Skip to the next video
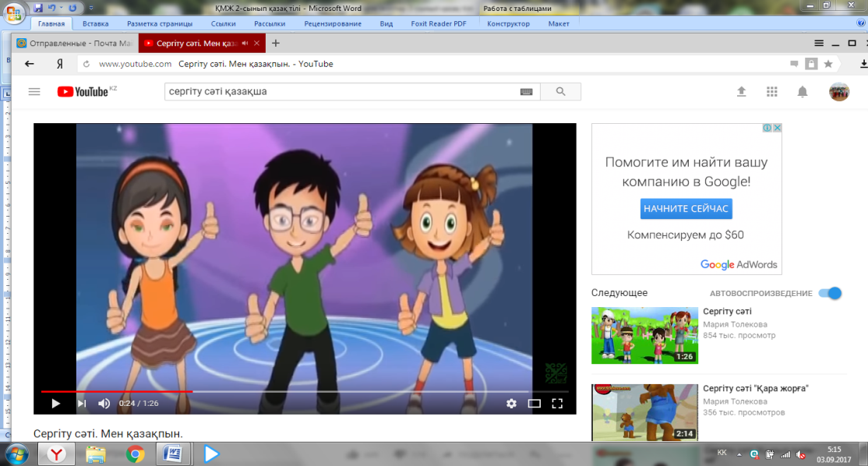Screen dimensions: 868x466 click(x=82, y=404)
